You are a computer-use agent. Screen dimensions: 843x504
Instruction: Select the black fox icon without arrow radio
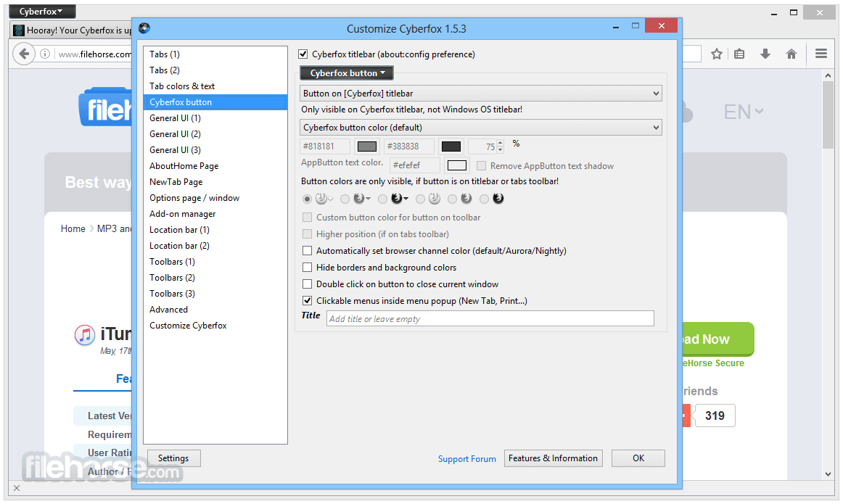[485, 199]
